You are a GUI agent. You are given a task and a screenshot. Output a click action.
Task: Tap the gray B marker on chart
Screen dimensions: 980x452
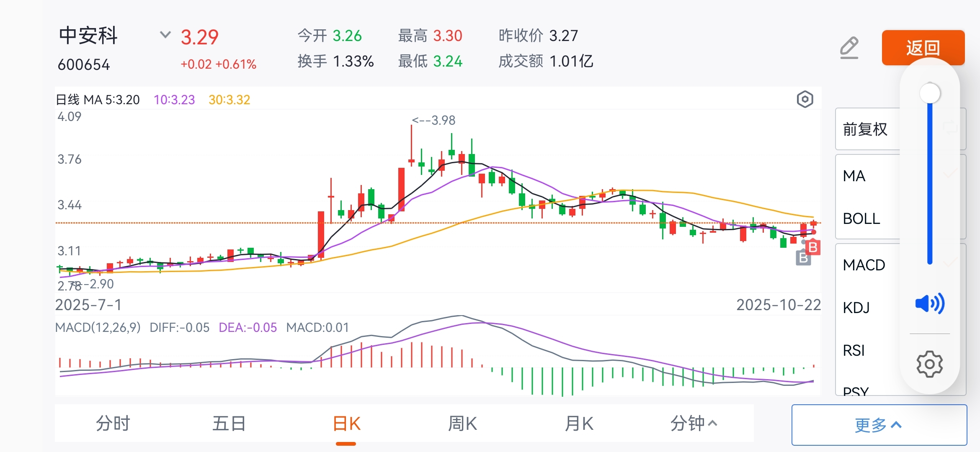[x=803, y=258]
